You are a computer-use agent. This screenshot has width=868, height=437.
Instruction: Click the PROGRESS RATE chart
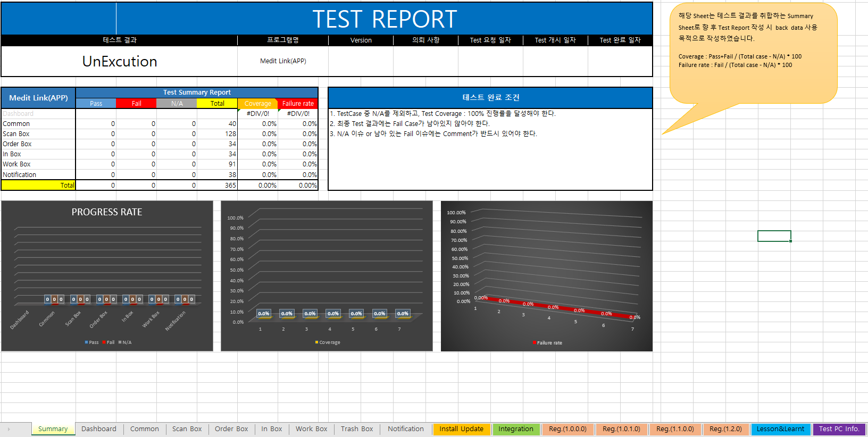coord(107,276)
